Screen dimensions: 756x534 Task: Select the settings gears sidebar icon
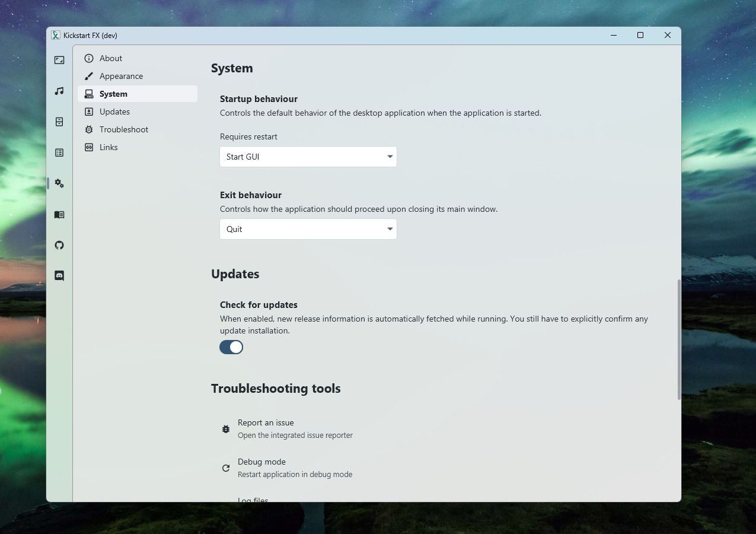tap(59, 183)
